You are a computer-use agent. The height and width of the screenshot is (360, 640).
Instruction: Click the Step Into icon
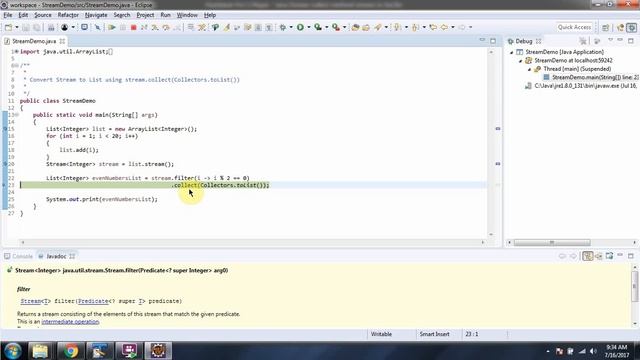[x=155, y=27]
